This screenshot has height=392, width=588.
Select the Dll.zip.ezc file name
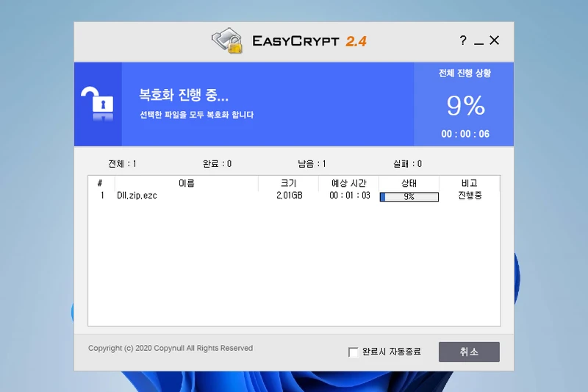point(137,196)
